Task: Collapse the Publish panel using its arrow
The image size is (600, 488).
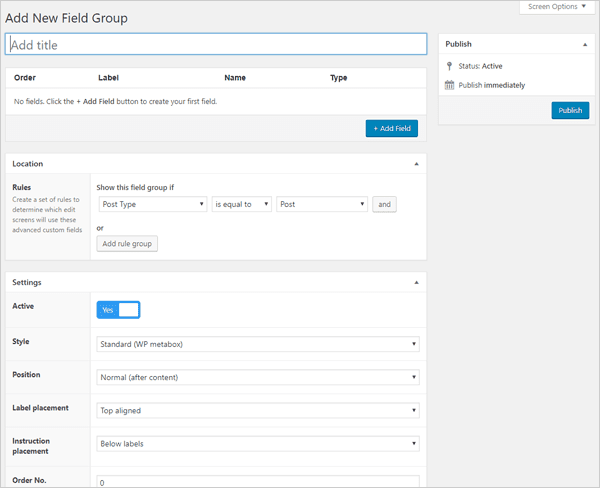Action: [584, 44]
